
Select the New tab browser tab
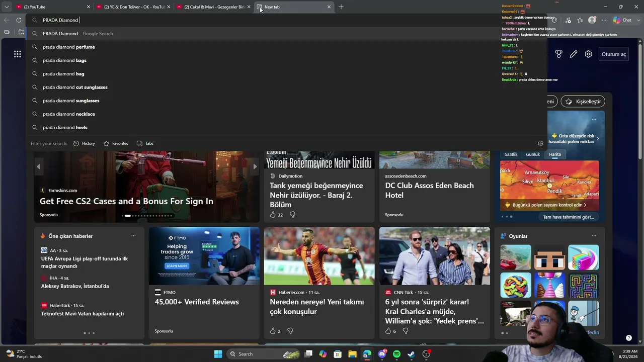[294, 7]
